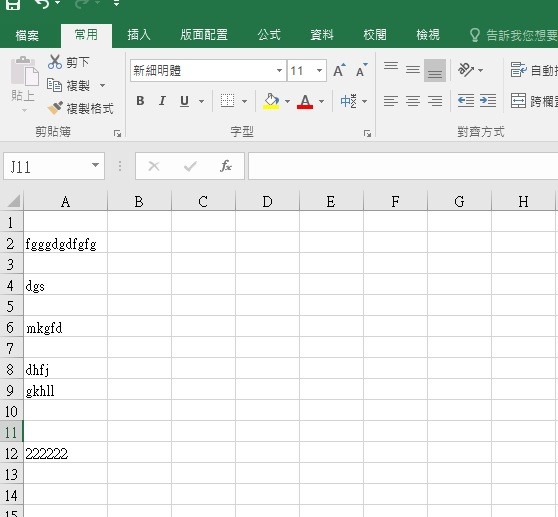Open the Font Color palette arrow
The height and width of the screenshot is (517, 558).
pyautogui.click(x=321, y=101)
